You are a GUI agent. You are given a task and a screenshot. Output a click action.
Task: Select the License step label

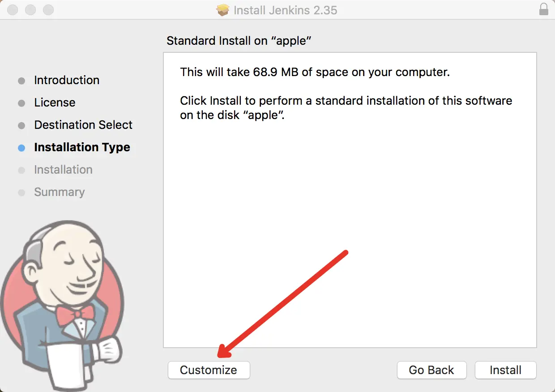tap(55, 102)
